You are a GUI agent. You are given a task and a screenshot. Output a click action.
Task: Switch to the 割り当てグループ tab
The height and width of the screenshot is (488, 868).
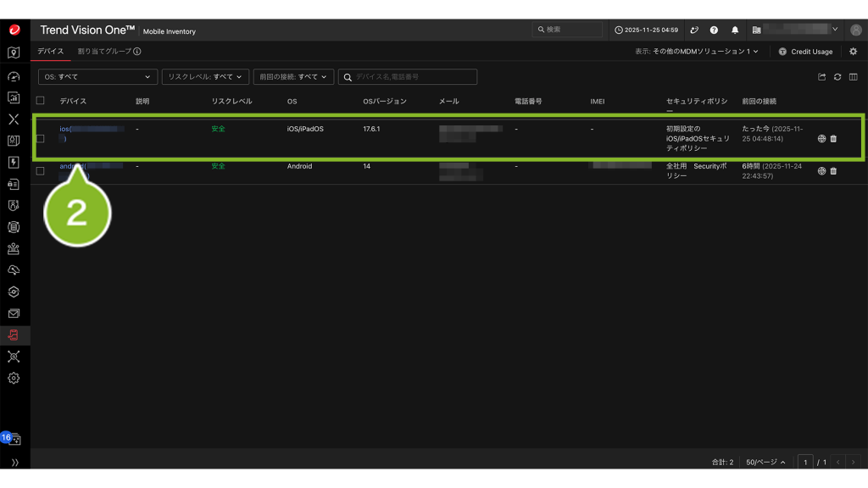108,52
